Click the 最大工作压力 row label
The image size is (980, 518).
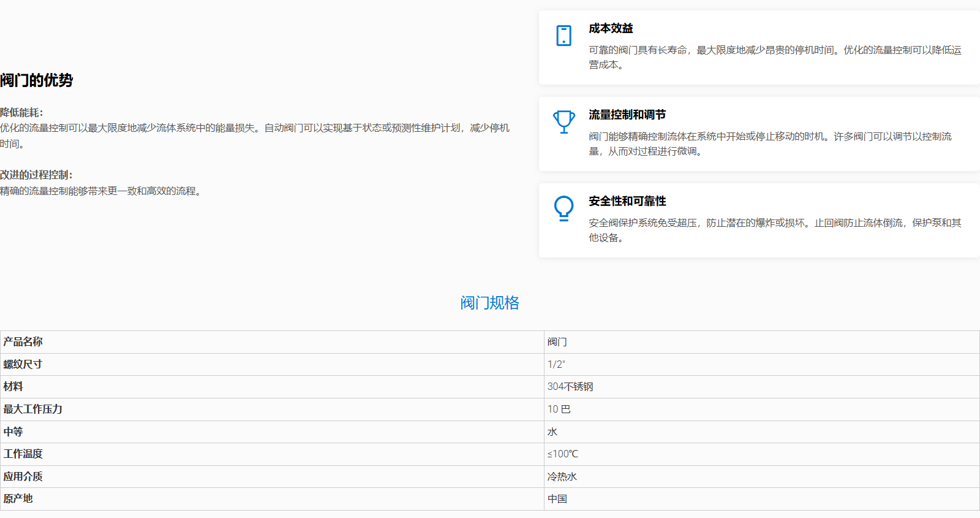tap(33, 409)
